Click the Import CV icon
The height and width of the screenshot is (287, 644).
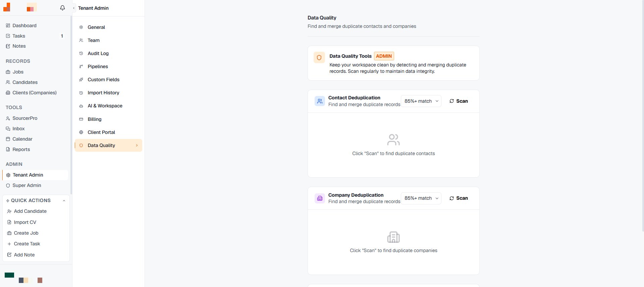coord(9,222)
